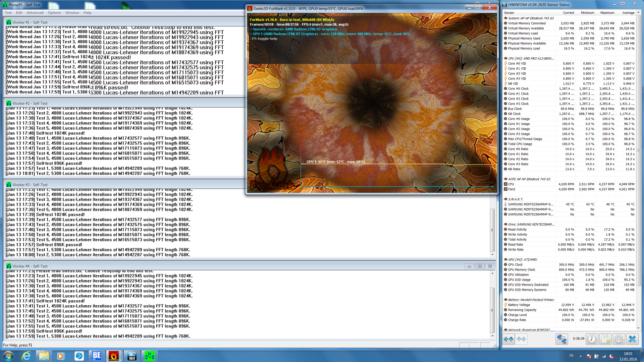Select Total CPU Usage sensor row
644x362 pixels.
pos(569,144)
